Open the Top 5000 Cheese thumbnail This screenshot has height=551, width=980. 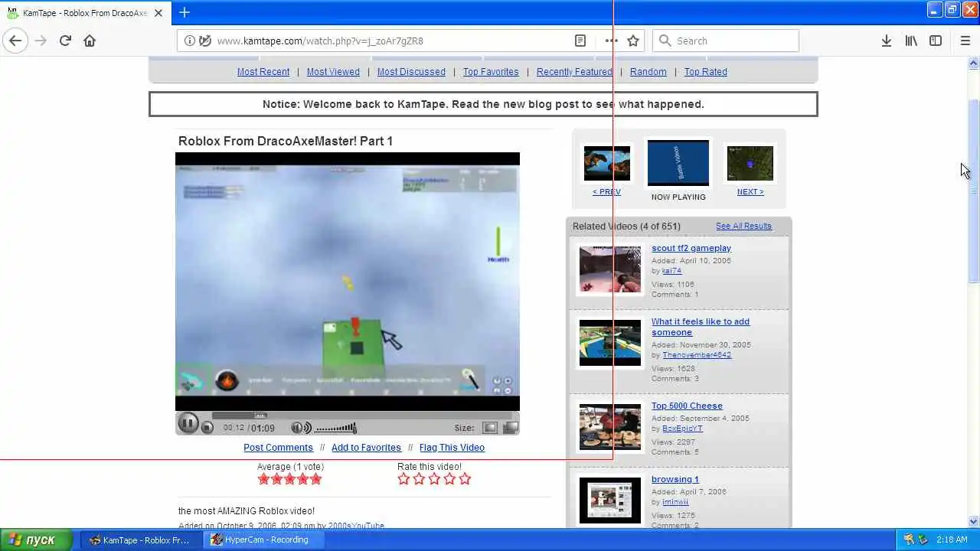610,427
